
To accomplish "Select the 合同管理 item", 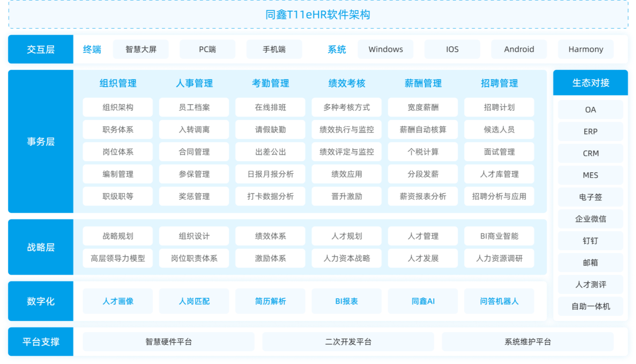I will point(194,151).
